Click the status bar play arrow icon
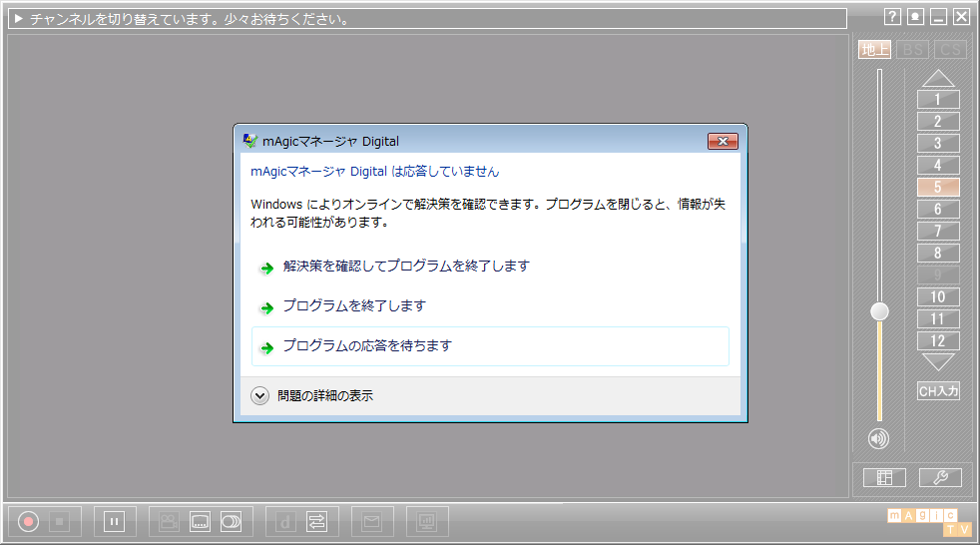The image size is (980, 545). coord(19,19)
